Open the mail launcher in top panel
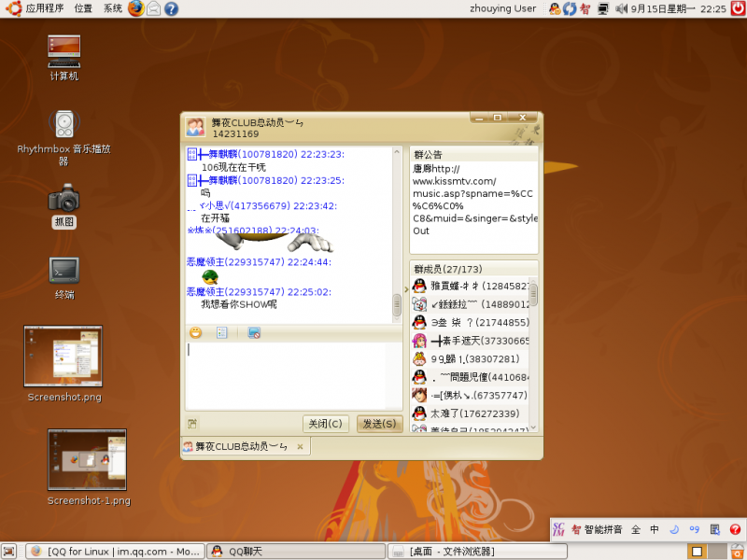 [x=153, y=8]
